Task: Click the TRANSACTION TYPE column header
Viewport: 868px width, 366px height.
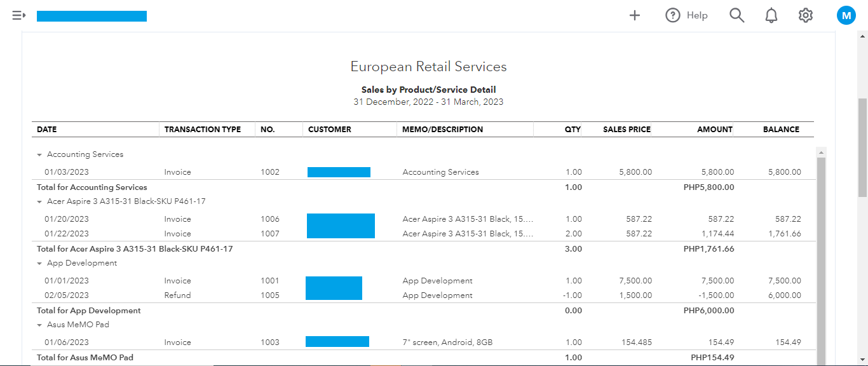Action: click(202, 129)
